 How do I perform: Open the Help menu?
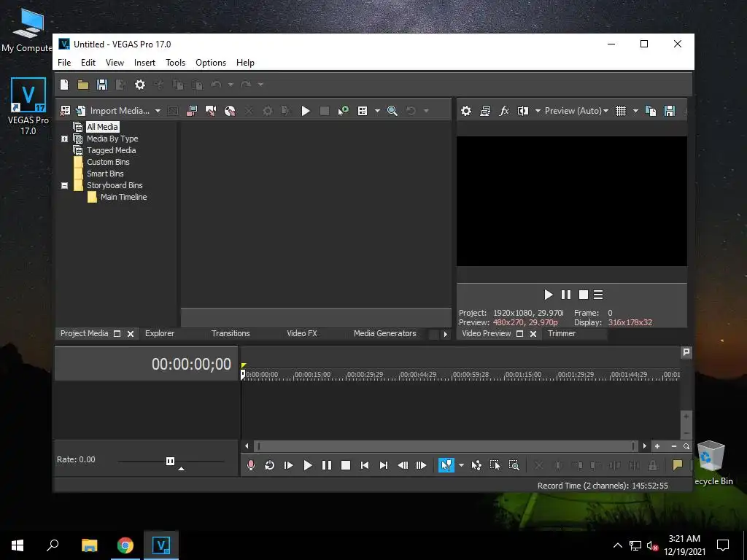point(245,63)
